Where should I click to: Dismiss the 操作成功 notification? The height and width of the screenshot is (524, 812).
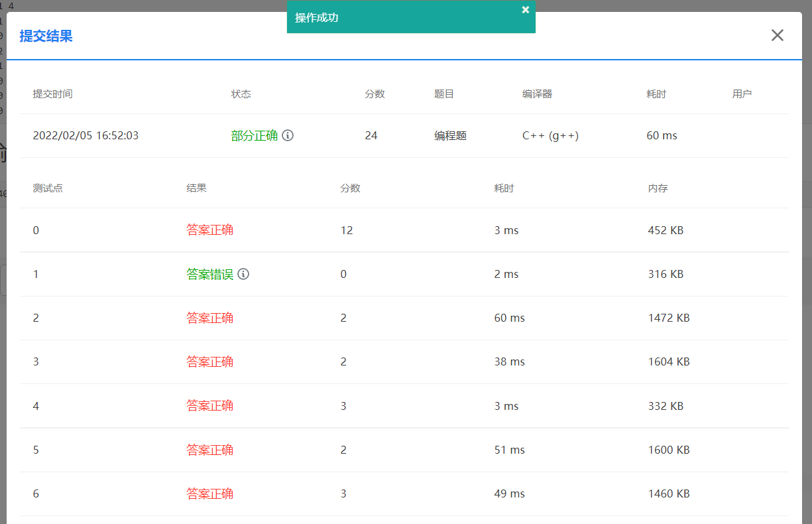pos(526,9)
